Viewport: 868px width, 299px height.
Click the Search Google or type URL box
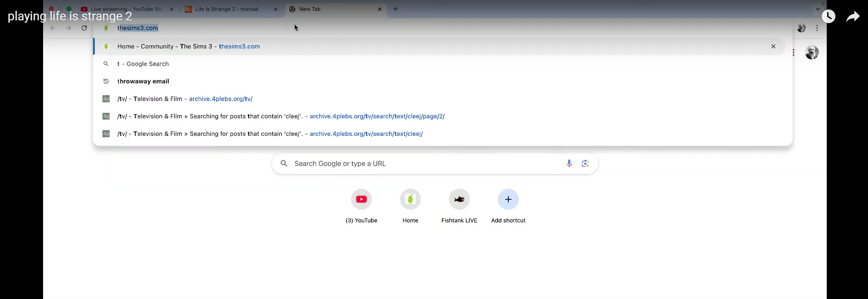[x=422, y=164]
